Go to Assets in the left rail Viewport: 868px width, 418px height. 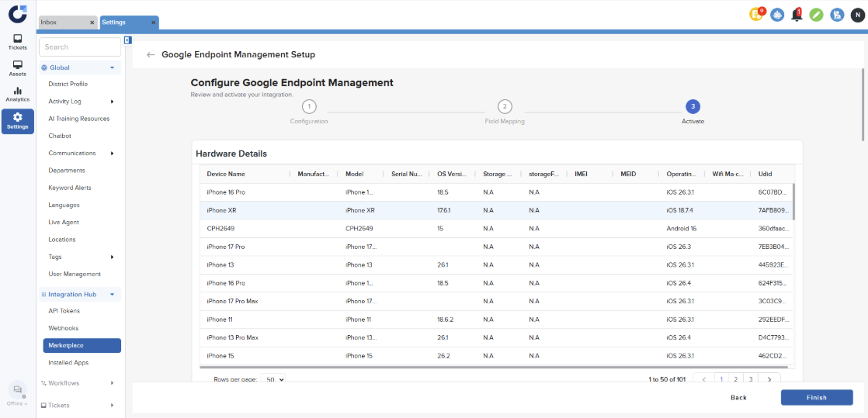[17, 68]
